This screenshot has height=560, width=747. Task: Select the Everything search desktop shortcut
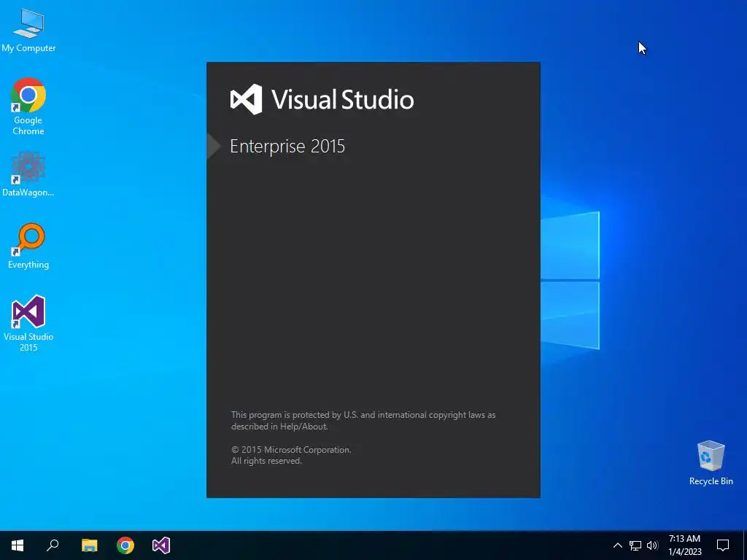coord(28,246)
